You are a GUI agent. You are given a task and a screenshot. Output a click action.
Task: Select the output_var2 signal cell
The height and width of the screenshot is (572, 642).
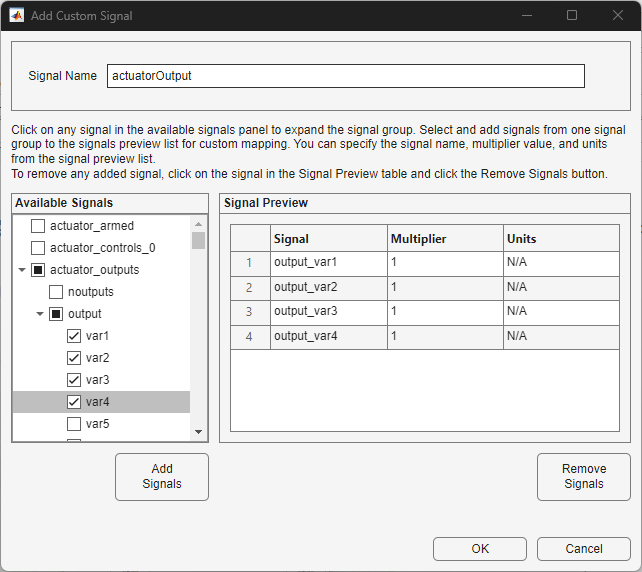click(x=329, y=288)
